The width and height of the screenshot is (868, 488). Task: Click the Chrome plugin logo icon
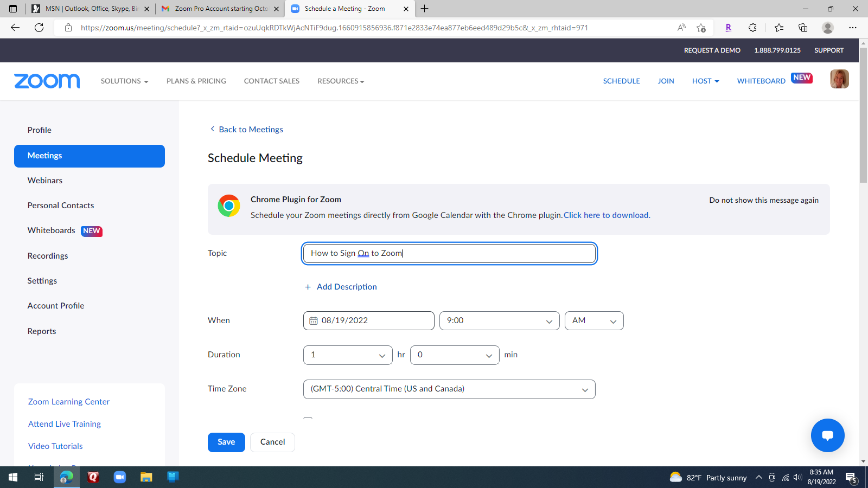tap(229, 206)
